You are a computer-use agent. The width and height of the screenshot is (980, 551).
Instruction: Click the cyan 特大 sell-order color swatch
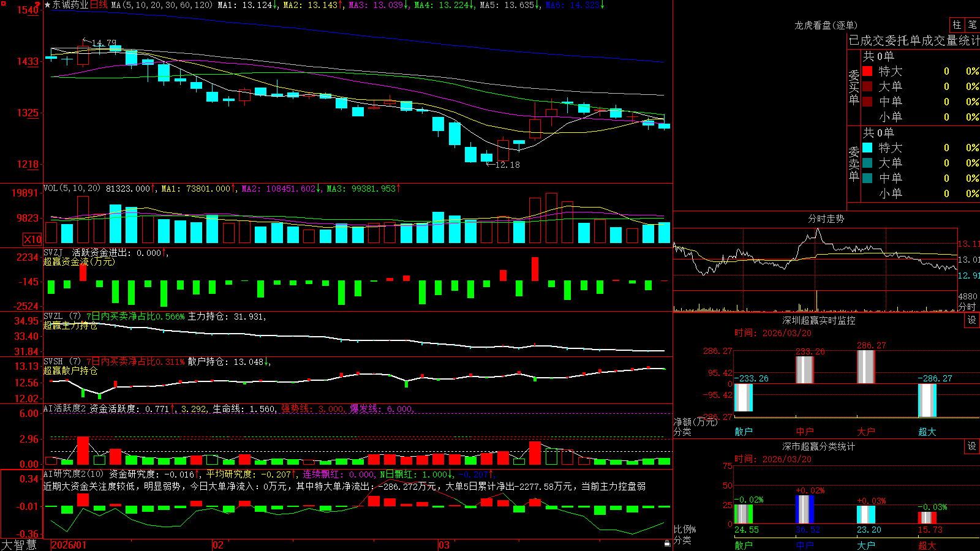pos(867,148)
